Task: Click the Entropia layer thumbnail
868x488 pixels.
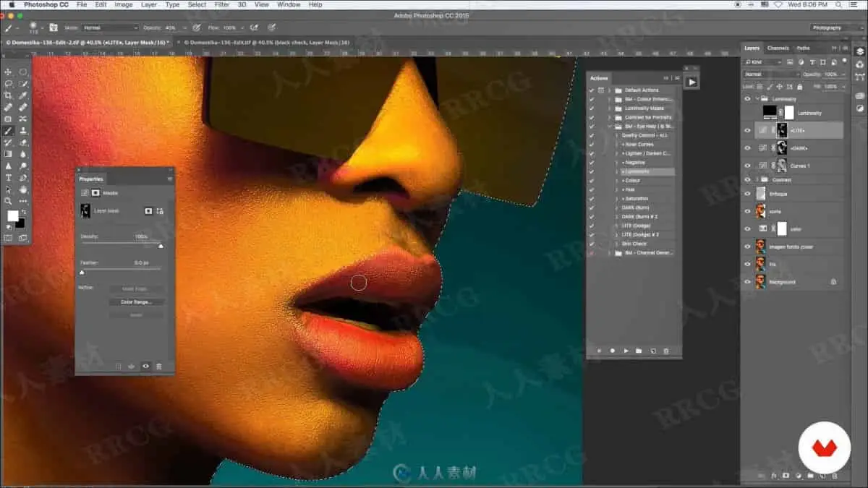Action: pyautogui.click(x=761, y=194)
